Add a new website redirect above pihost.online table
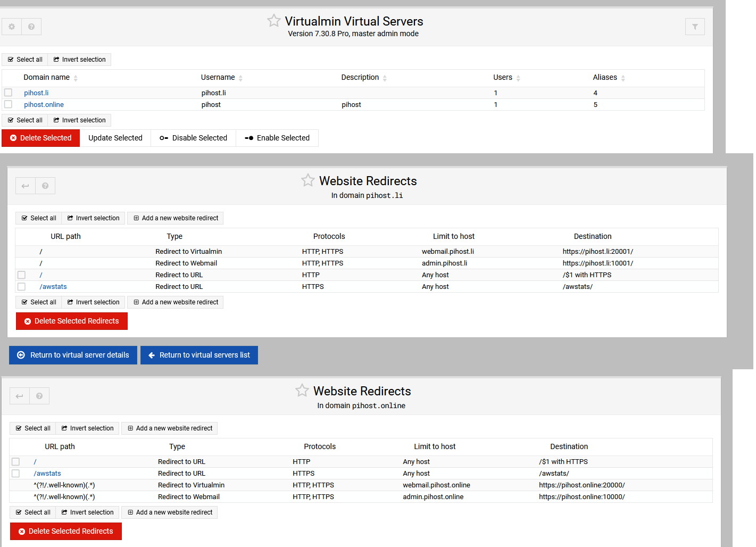 point(170,428)
